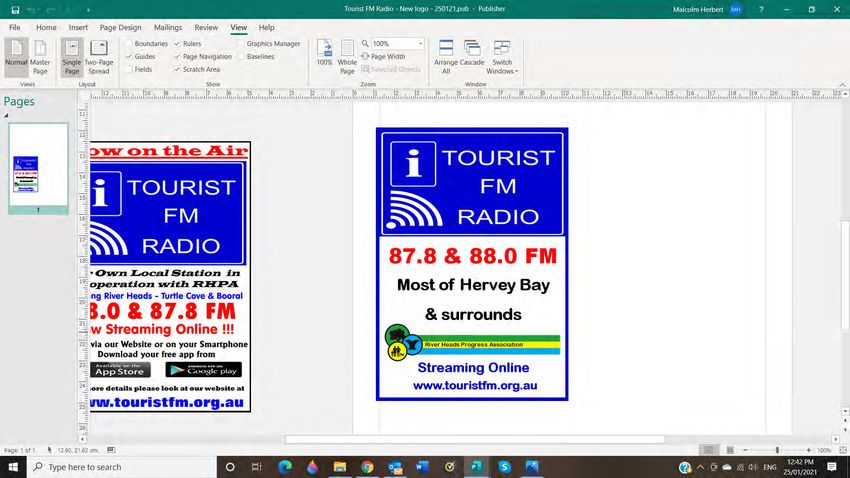
Task: Switch to Master Page view
Action: [x=40, y=56]
